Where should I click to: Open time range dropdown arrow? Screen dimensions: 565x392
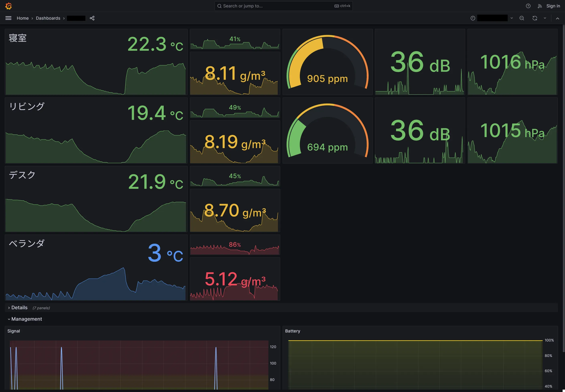click(x=512, y=18)
